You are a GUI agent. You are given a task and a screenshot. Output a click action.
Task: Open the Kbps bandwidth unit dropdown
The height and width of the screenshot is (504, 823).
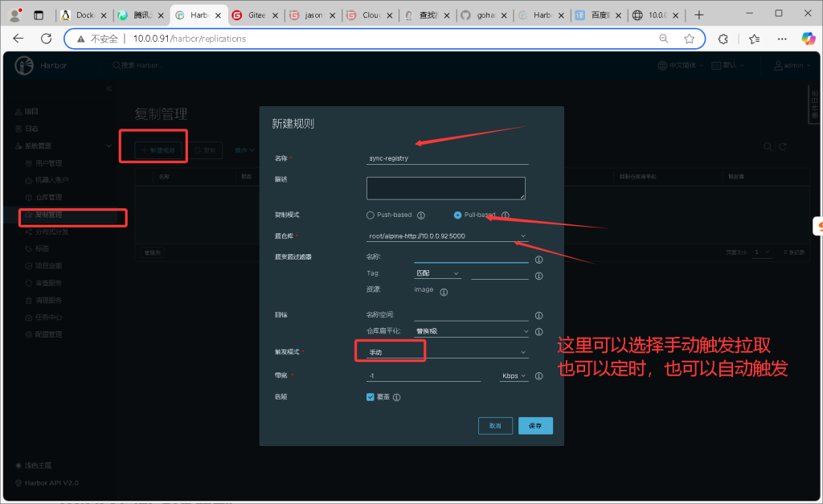point(514,375)
